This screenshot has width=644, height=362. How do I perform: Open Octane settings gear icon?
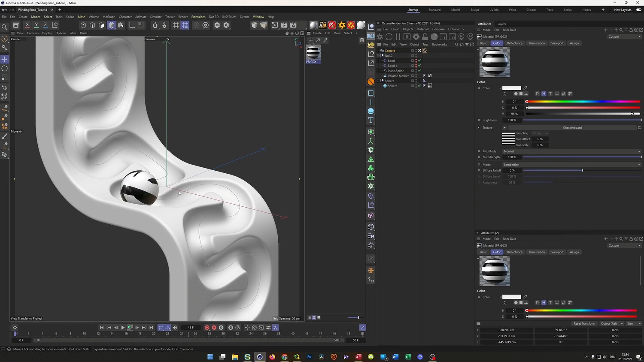pyautogui.click(x=416, y=37)
